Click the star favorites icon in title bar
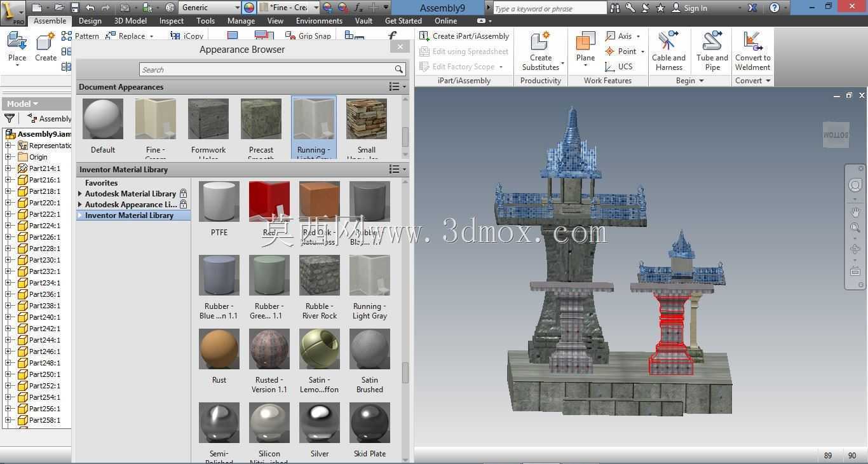Screen dimensions: 868x464 pyautogui.click(x=660, y=8)
